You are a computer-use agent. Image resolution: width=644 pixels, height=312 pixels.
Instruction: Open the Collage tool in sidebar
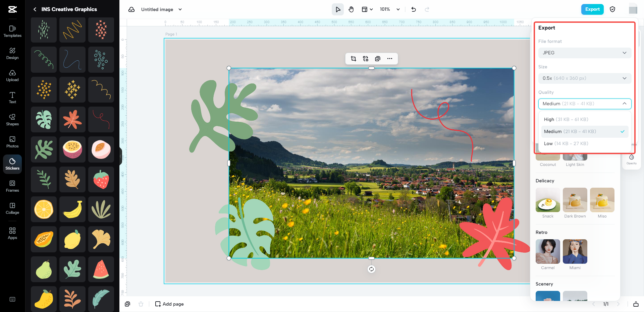click(x=12, y=208)
